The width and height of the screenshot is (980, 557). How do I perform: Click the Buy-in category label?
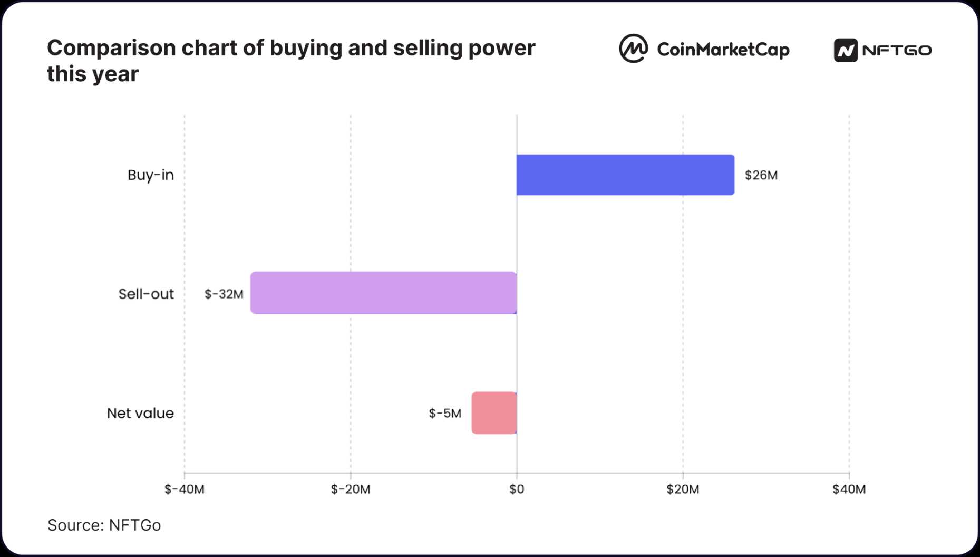tap(151, 175)
